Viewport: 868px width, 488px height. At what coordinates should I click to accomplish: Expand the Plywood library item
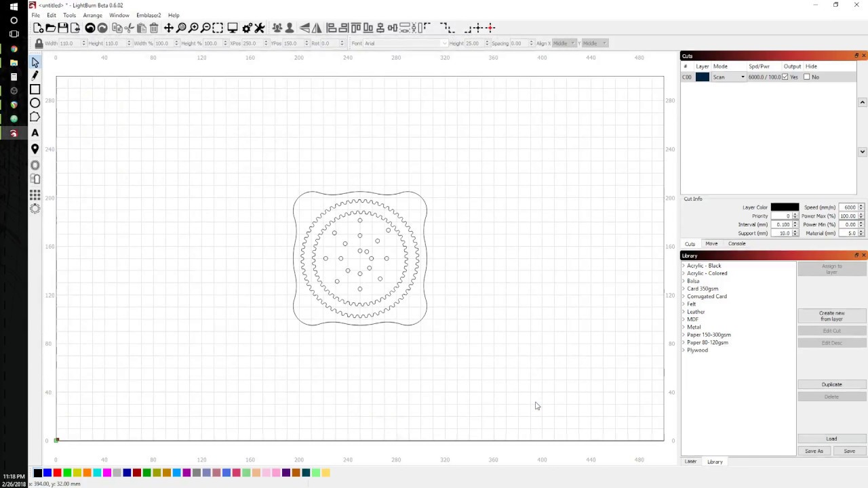click(684, 350)
